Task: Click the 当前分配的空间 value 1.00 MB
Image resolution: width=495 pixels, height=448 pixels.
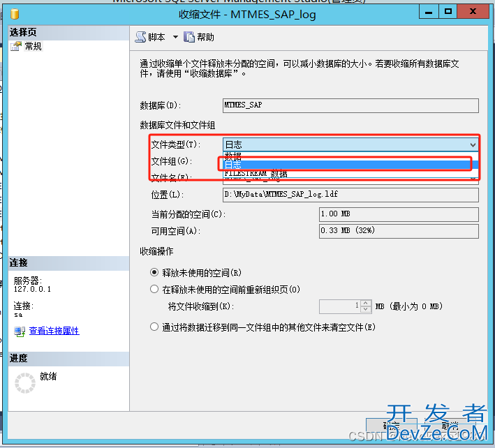Action: coord(399,214)
